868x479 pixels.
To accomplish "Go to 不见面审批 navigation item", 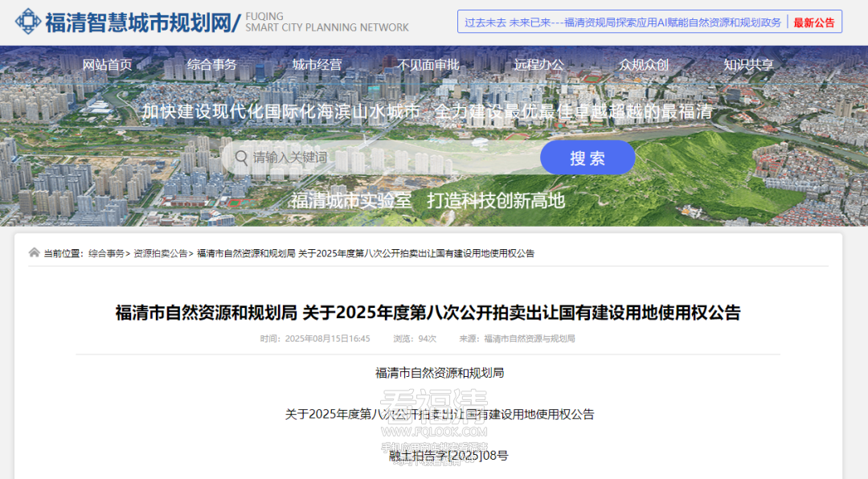I will pos(428,65).
